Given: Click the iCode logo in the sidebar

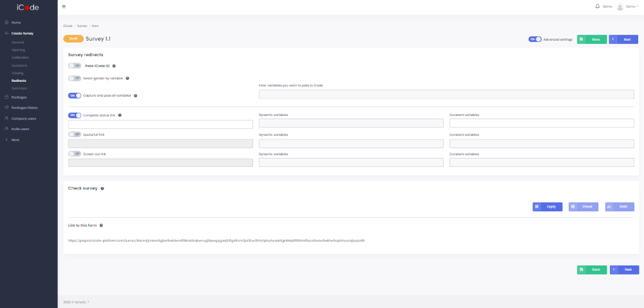Looking at the screenshot, I should pos(28,7).
